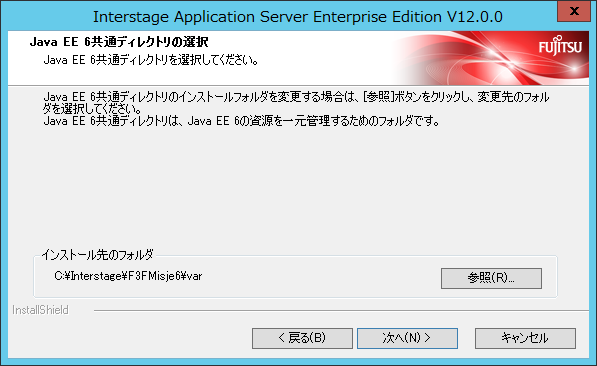Select the C:\Interstage\F3FMisje6\var path text
597x366 pixels.
pyautogui.click(x=128, y=276)
